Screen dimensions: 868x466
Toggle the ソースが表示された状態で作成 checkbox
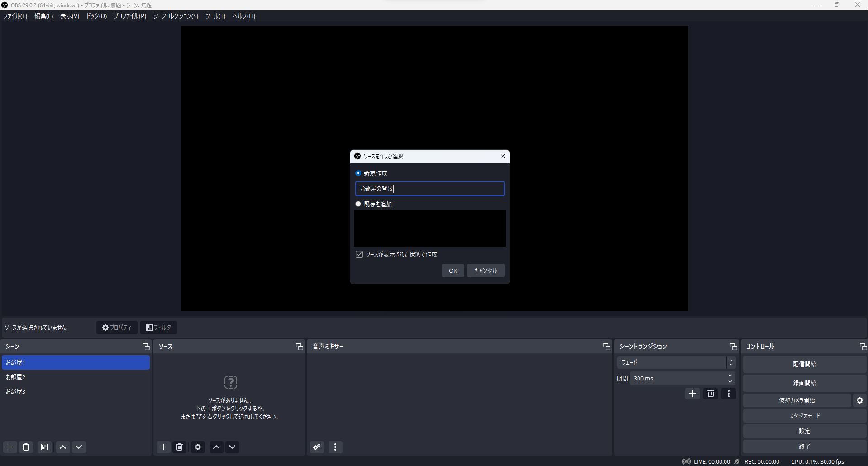coord(359,254)
